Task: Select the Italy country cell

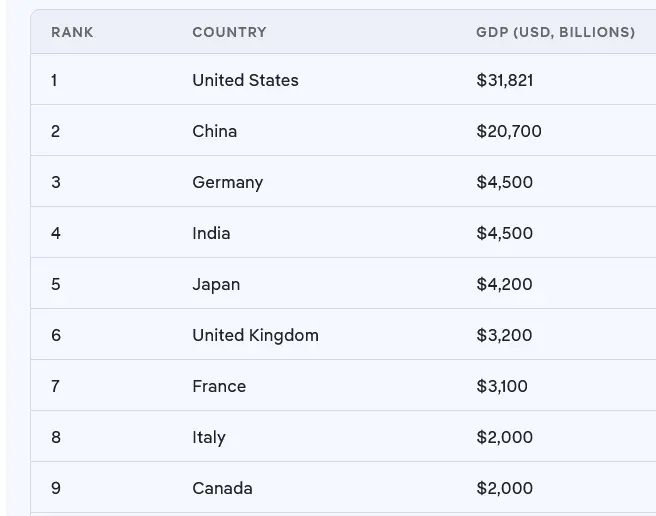Action: tap(208, 437)
